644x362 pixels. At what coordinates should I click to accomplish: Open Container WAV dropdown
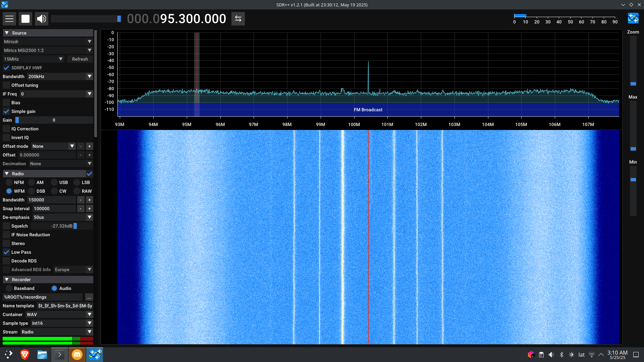coord(59,314)
